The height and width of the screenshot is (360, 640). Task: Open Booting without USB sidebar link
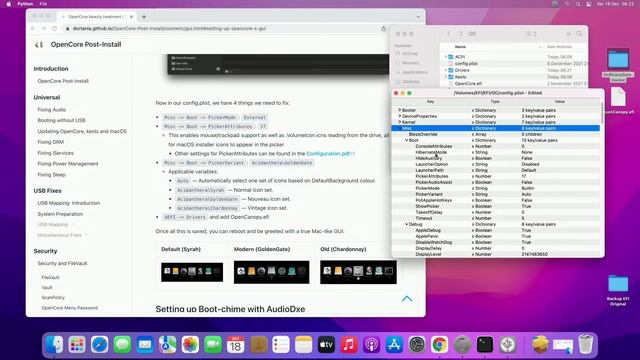(62, 120)
